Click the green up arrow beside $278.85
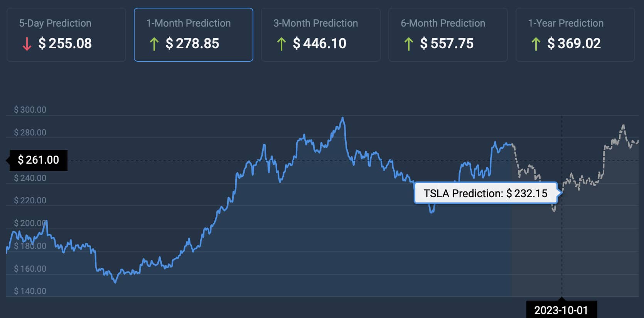 154,44
